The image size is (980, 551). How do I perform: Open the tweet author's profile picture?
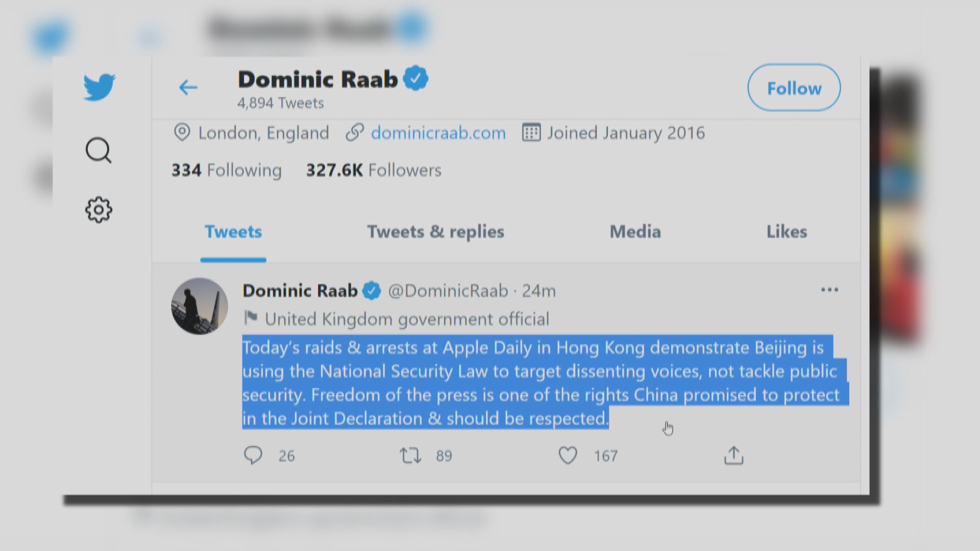click(200, 306)
